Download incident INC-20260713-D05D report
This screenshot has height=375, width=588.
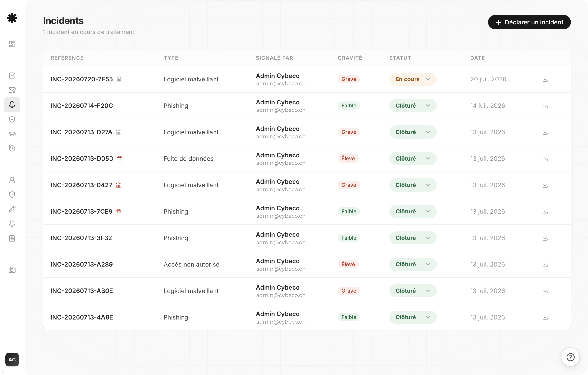coord(545,159)
